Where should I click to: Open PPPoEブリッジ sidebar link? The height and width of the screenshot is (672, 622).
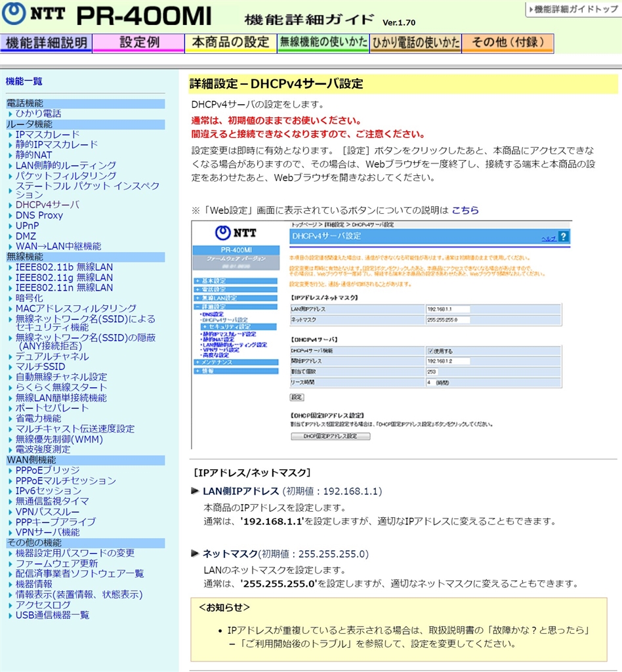pos(47,470)
